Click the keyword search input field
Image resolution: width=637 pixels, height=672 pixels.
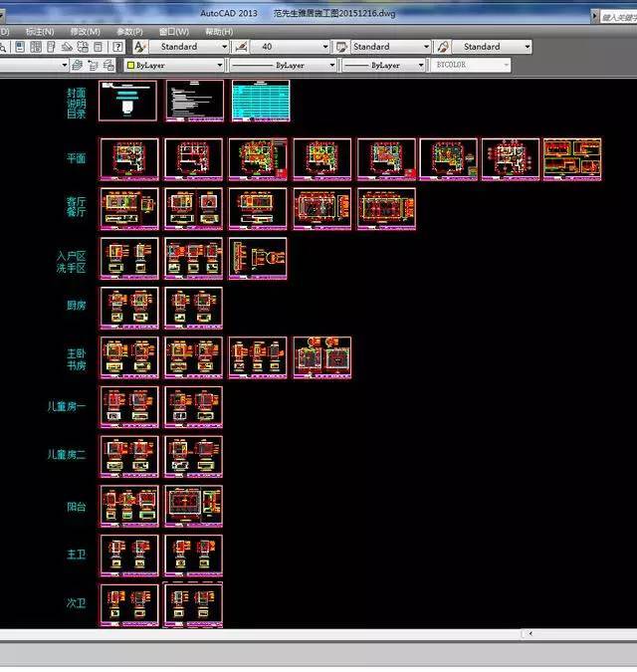coord(617,17)
